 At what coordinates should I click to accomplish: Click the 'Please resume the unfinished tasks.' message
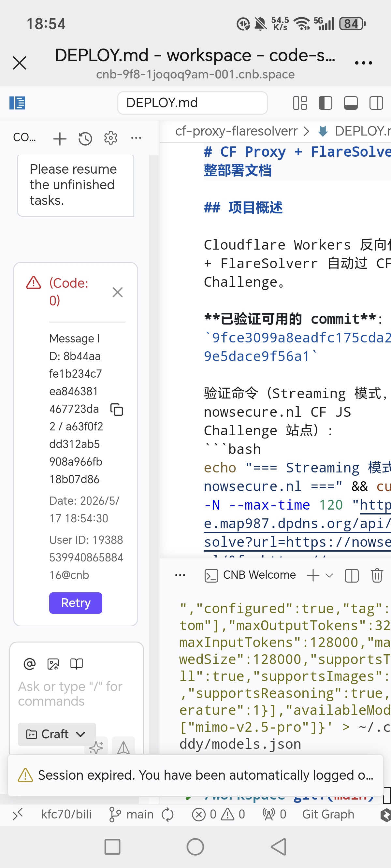[76, 185]
